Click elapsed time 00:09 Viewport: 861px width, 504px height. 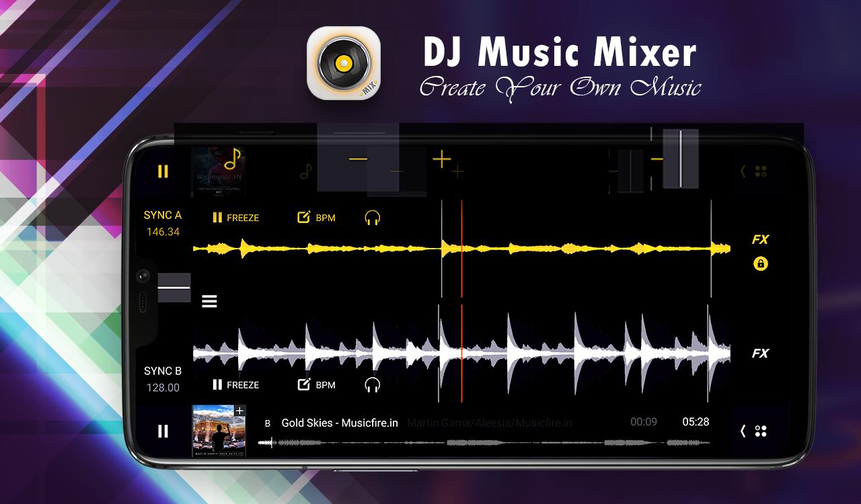click(x=644, y=422)
